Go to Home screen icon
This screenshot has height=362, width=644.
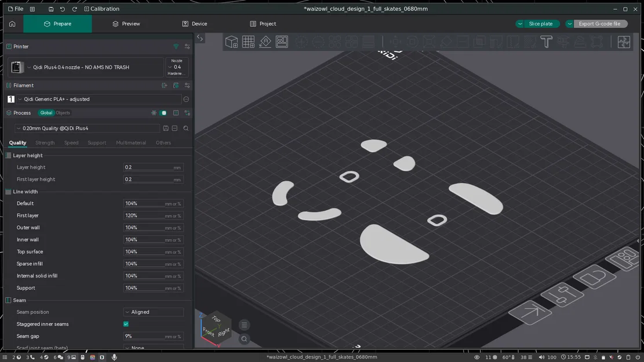click(x=12, y=24)
